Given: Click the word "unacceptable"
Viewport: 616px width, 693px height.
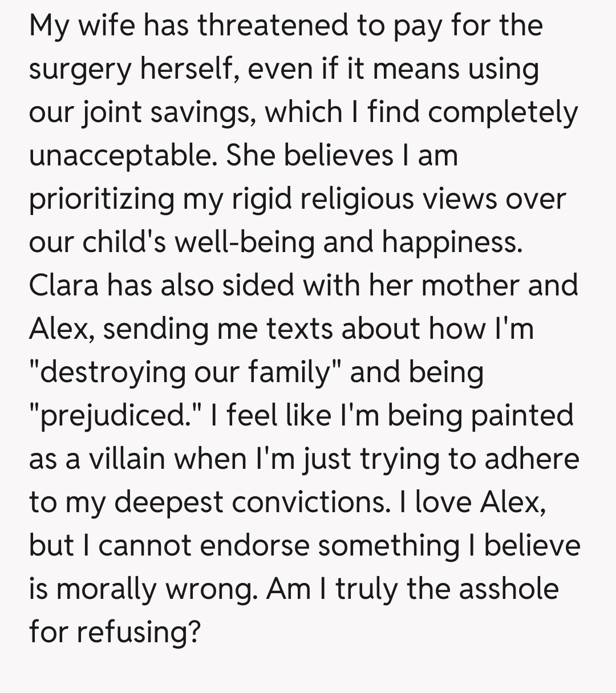Looking at the screenshot, I should tap(122, 155).
